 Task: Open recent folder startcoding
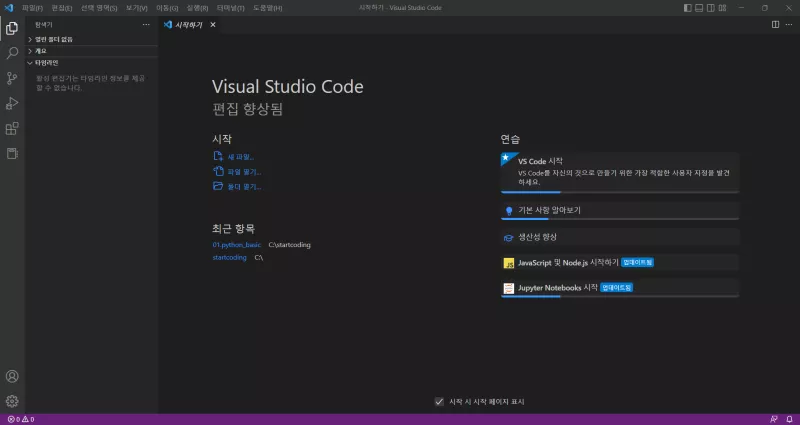(x=230, y=258)
